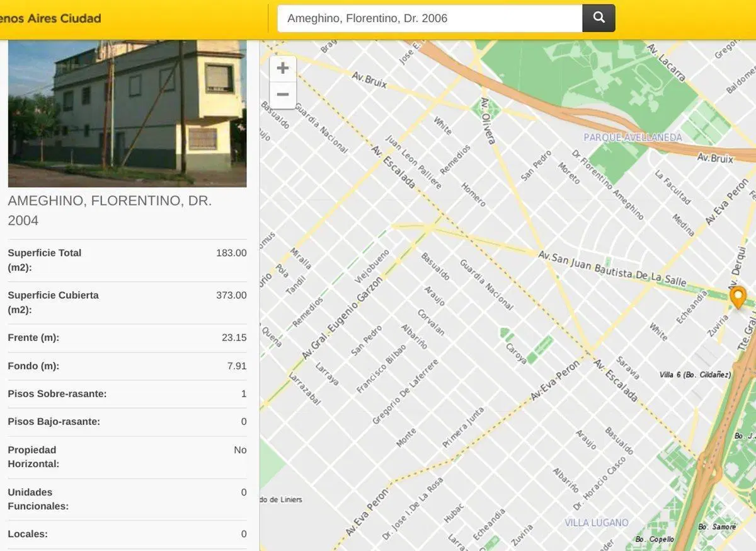Select Superficie Cubierta value 373.00
The image size is (756, 551).
tap(231, 295)
